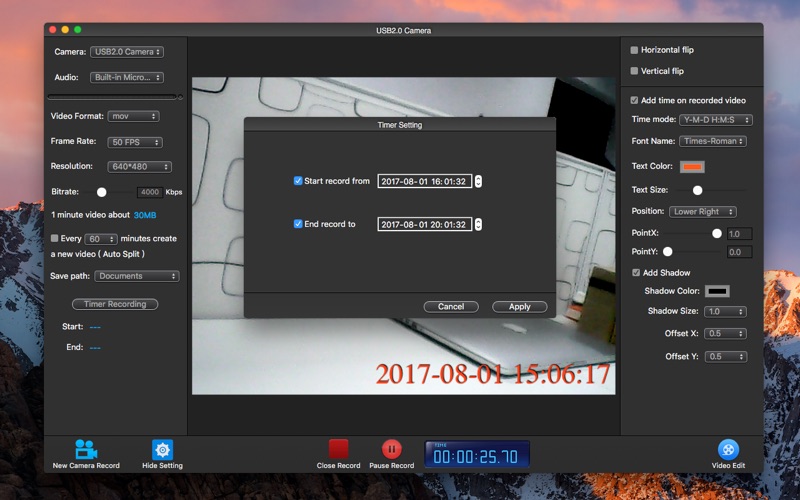The width and height of the screenshot is (800, 500).
Task: Click the Text Size slider handle
Action: pyautogui.click(x=697, y=190)
